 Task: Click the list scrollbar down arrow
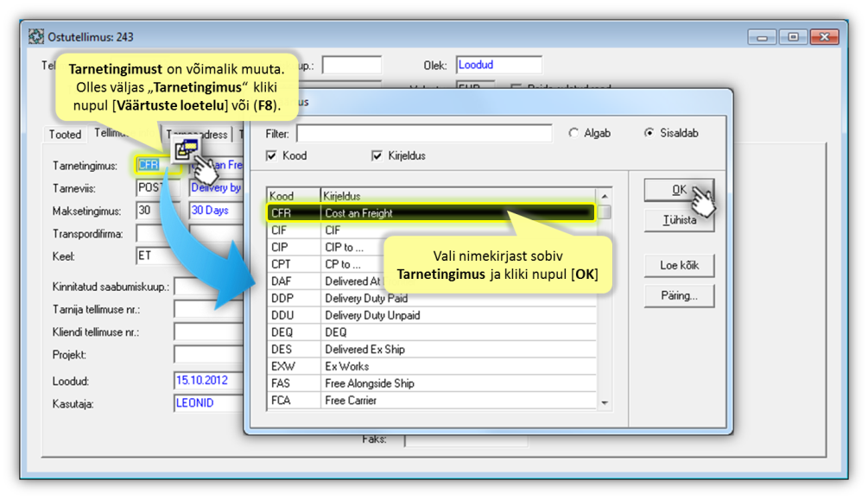pos(605,403)
